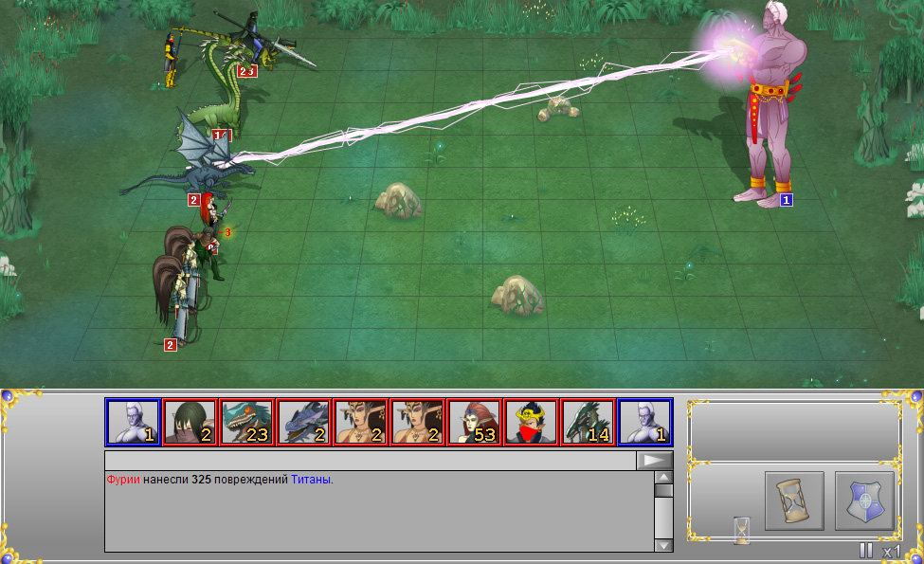Click the green lizard portrait showing 14
Viewport: 924px width, 564px height.
point(588,422)
